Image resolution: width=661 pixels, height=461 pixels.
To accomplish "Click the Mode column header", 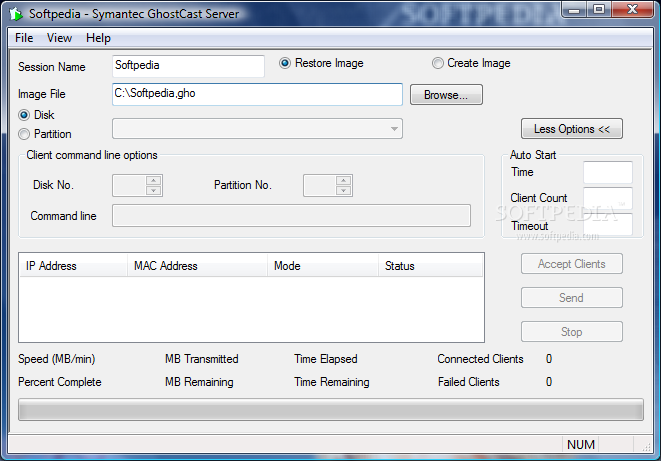I will coord(322,266).
